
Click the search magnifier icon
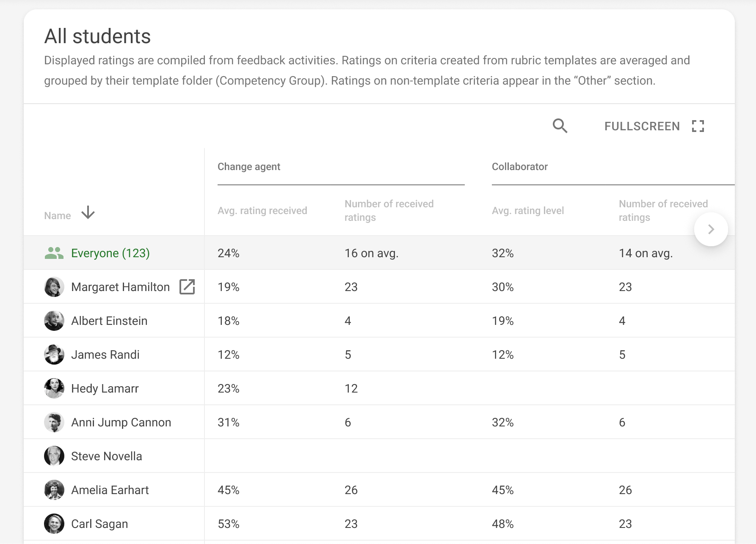click(560, 126)
